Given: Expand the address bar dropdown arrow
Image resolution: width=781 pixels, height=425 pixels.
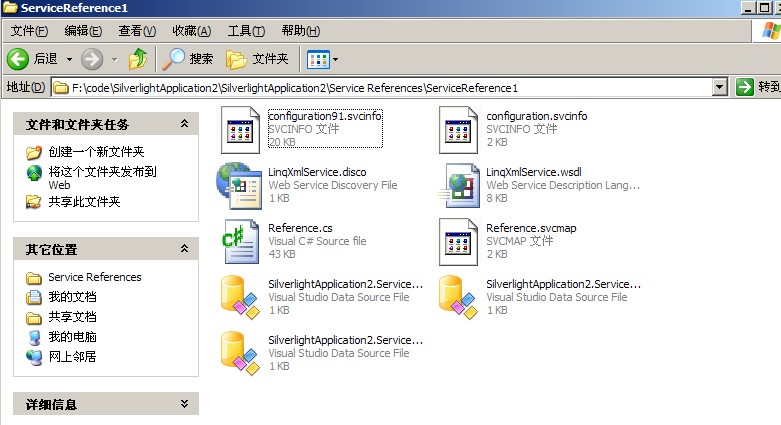Looking at the screenshot, I should [x=719, y=88].
